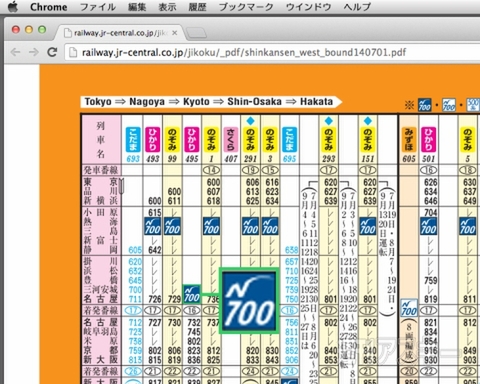Click the N700 icon in the のぞみ 5 column

[467, 226]
